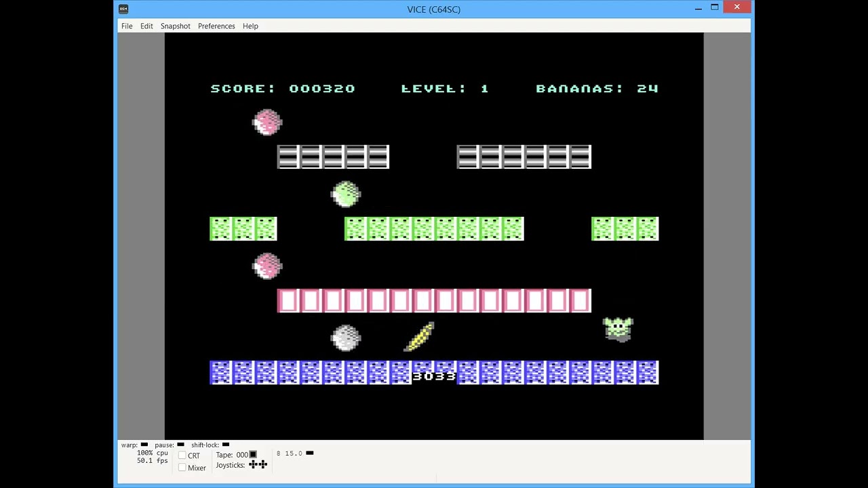
Task: Open the Help menu
Action: 250,26
